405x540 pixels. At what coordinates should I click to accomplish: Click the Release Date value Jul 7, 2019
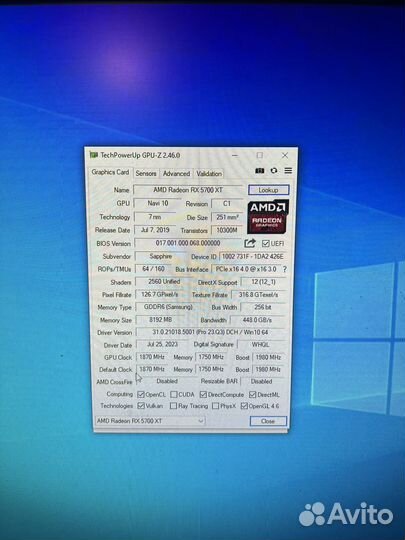tap(155, 230)
